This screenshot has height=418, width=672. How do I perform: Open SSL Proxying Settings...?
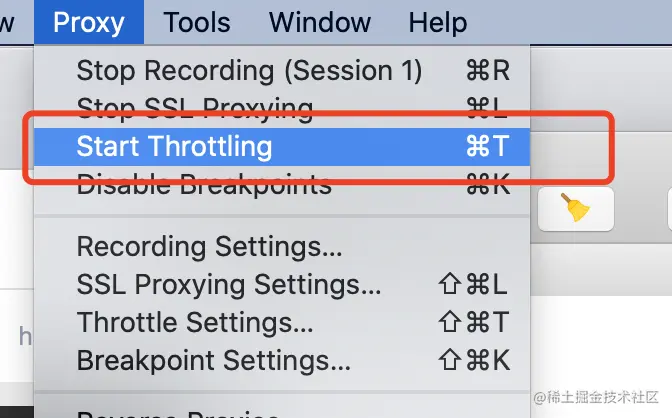(282, 284)
